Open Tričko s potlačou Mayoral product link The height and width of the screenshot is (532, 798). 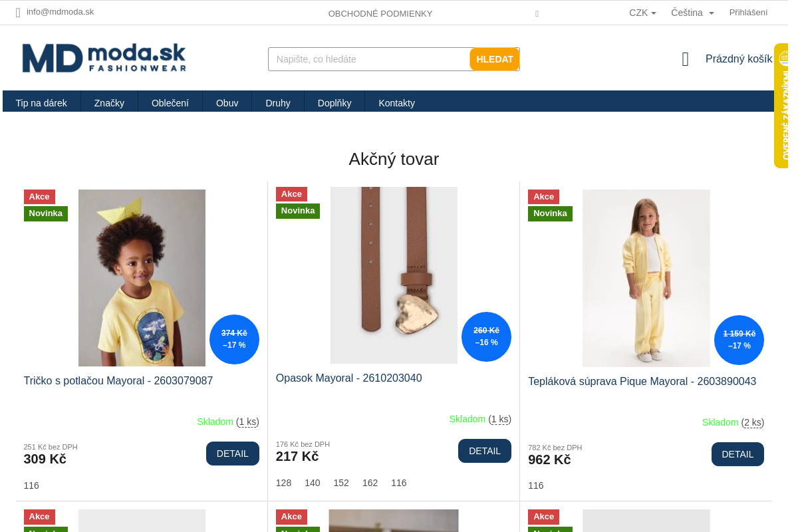118,381
